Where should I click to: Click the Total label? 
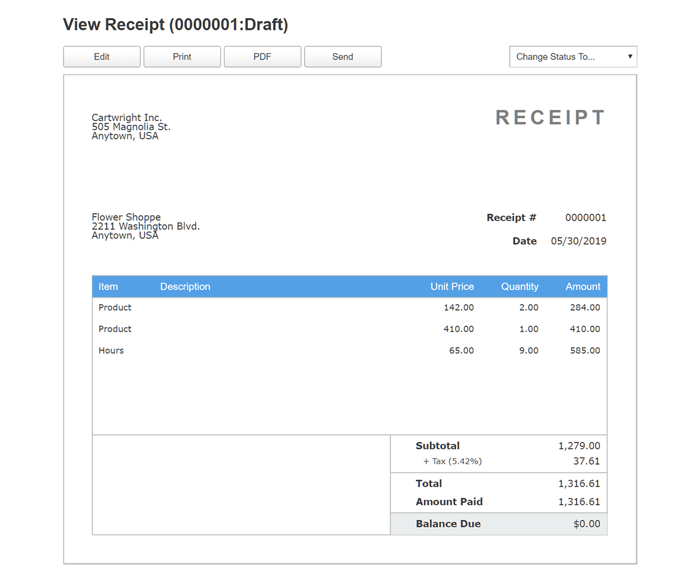[429, 484]
